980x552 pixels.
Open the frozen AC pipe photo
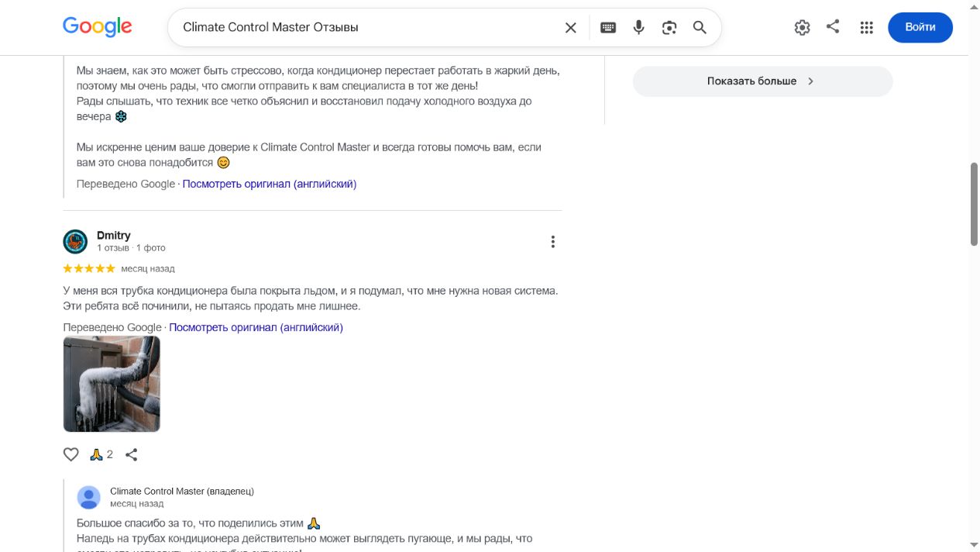tap(112, 384)
